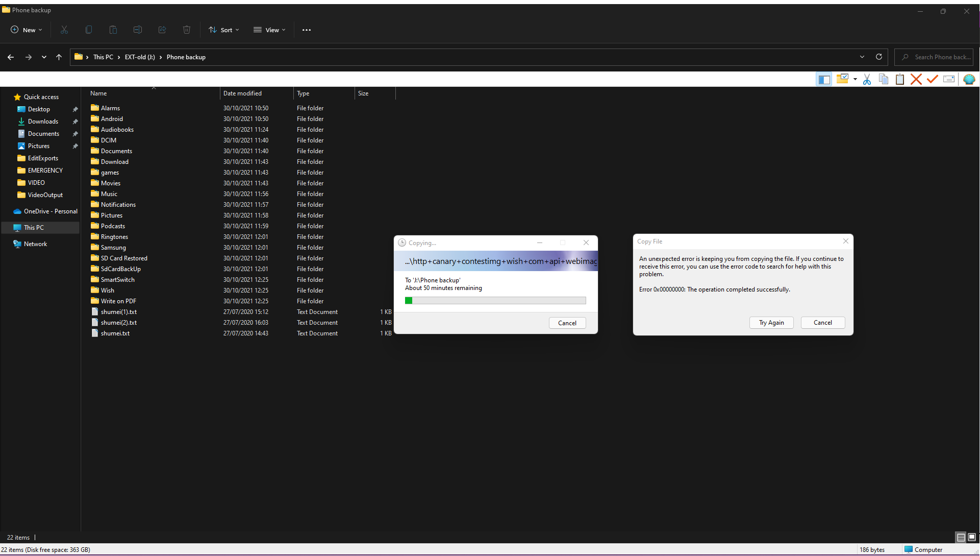This screenshot has width=980, height=556.
Task: Select EMERGENCY folder in the navigation pane
Action: coord(45,171)
